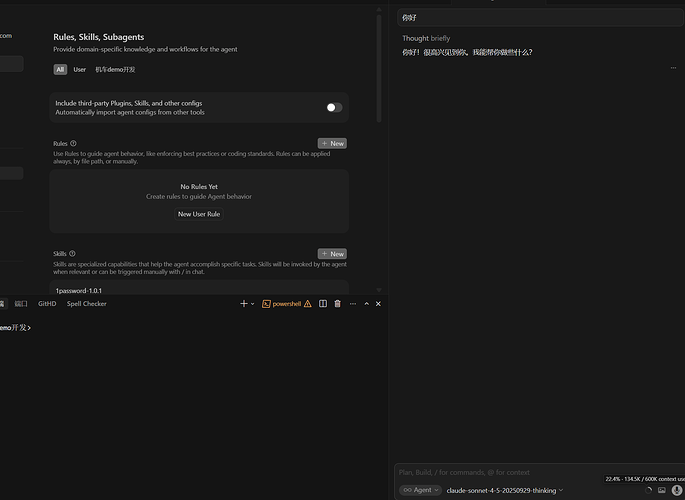
Task: Click the 你好 user message bubble
Action: 541,18
